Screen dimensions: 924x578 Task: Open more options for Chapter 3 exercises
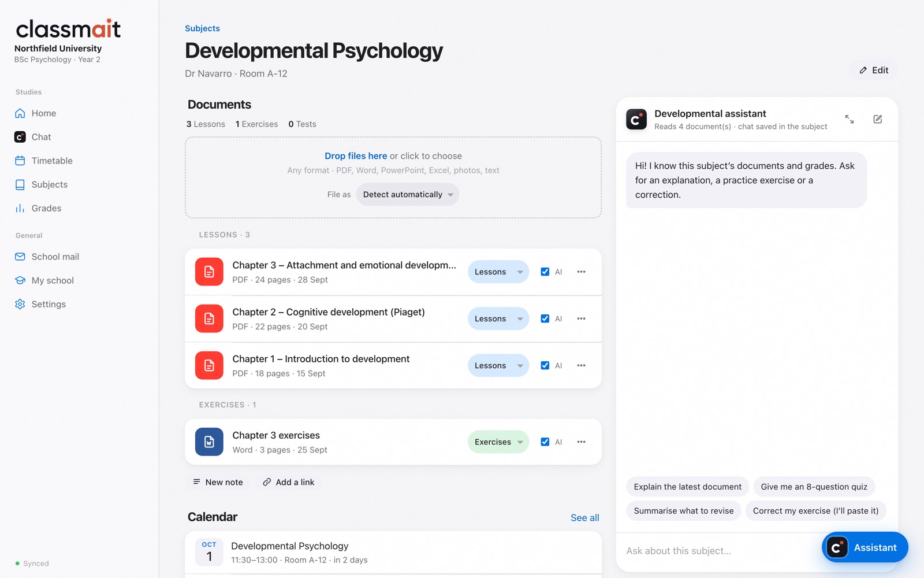581,442
